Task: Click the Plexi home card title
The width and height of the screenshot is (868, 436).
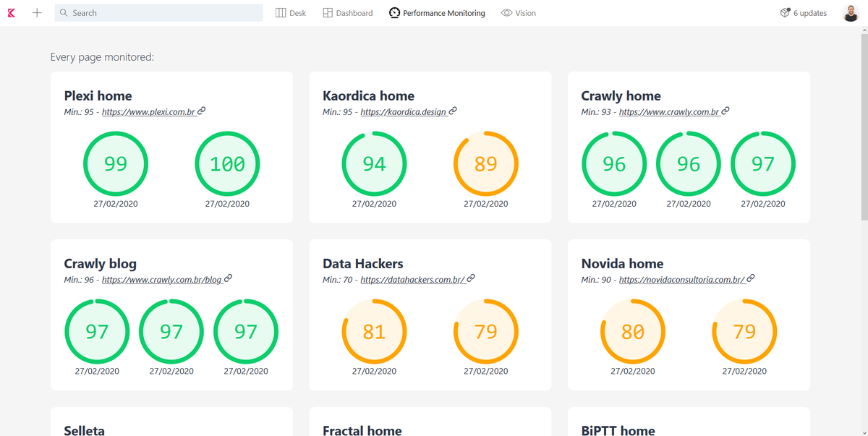Action: pos(98,95)
